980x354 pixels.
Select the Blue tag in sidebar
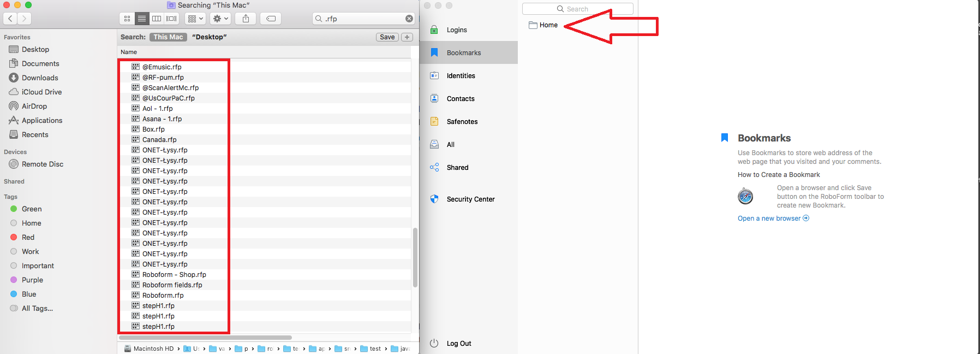[29, 294]
